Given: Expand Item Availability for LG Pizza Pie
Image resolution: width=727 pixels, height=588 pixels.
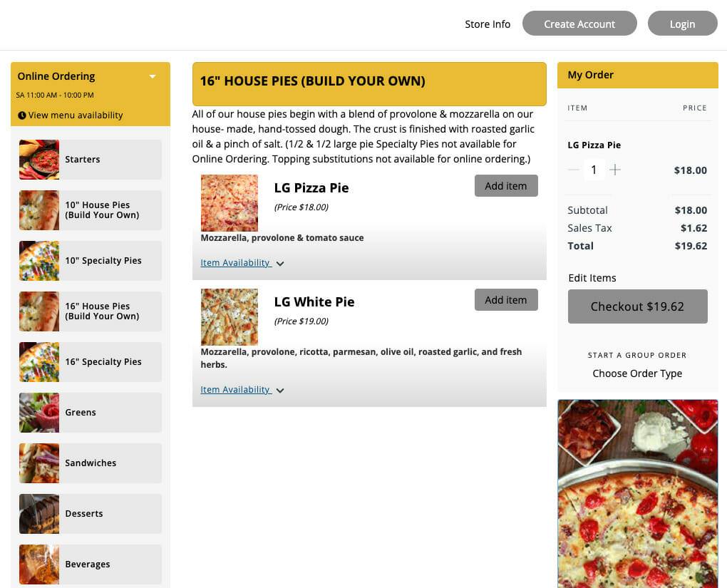Looking at the screenshot, I should tap(242, 262).
